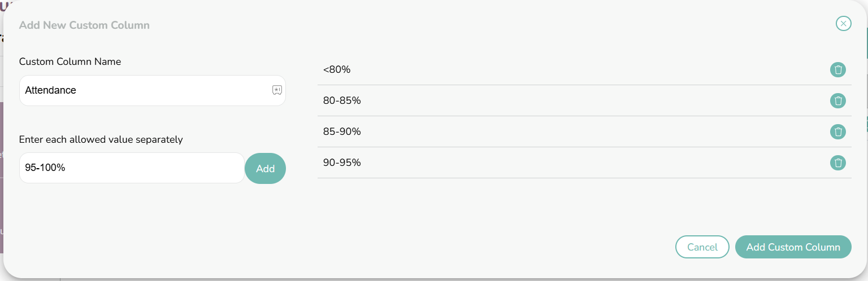Click the 85-90% value text
Image resolution: width=868 pixels, height=281 pixels.
342,131
